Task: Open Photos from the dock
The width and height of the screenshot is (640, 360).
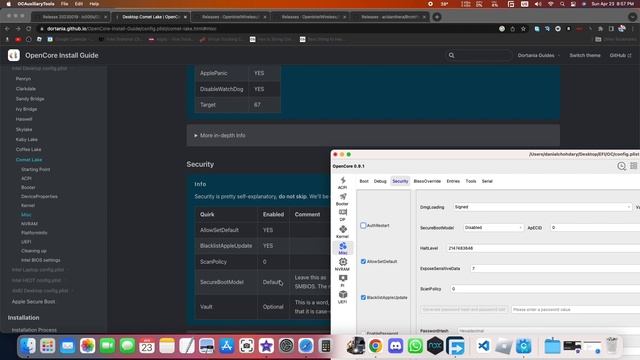Action: point(87,346)
